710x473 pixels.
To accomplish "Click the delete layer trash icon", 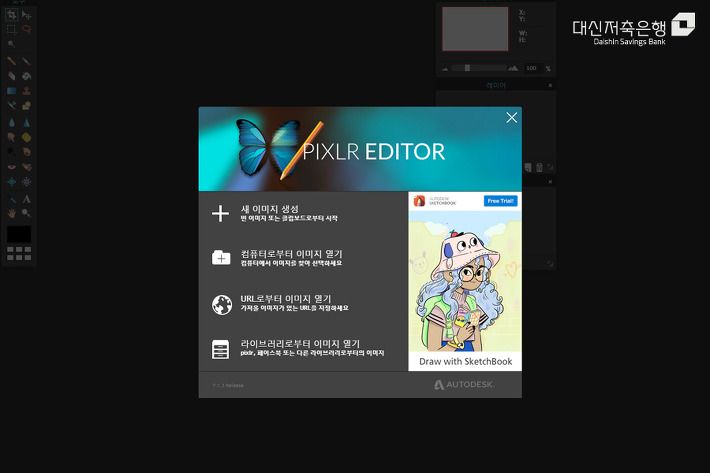I will point(539,167).
